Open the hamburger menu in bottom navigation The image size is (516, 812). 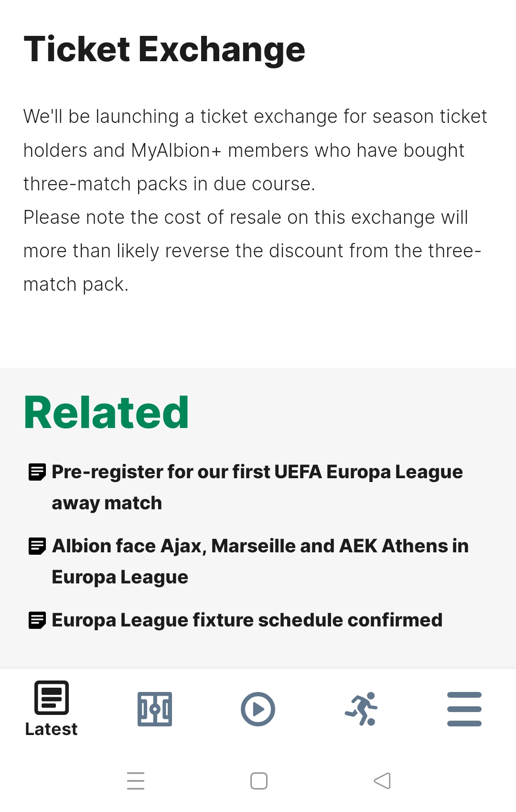tap(464, 709)
